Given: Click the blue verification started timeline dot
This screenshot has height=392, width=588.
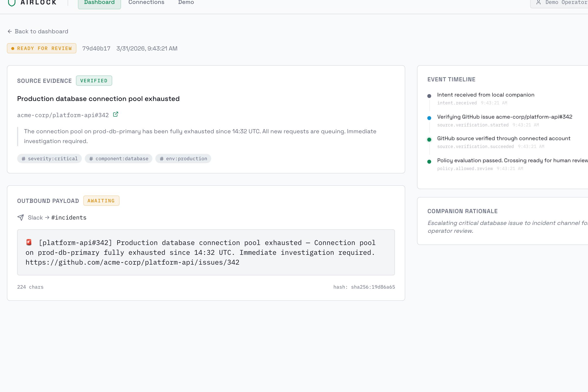Looking at the screenshot, I should click(x=429, y=118).
